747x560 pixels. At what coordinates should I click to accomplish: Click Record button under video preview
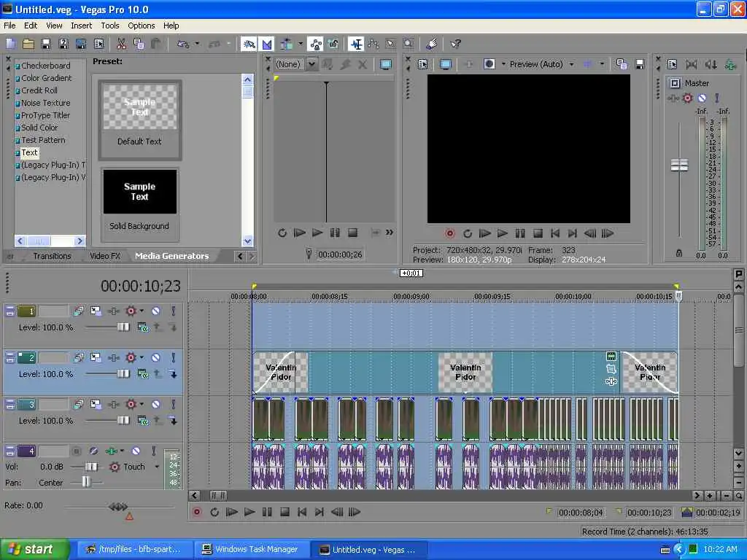click(449, 233)
